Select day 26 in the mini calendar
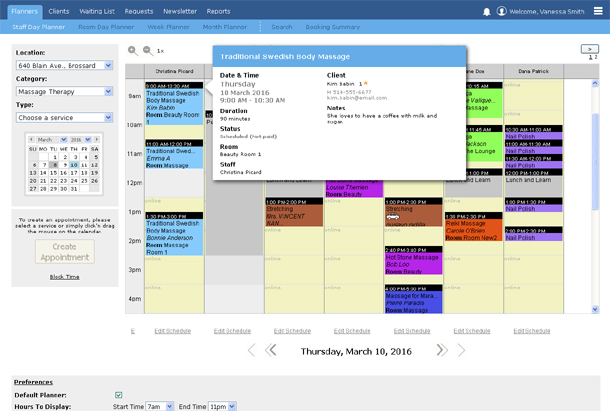This screenshot has width=610, height=411. pos(95,181)
